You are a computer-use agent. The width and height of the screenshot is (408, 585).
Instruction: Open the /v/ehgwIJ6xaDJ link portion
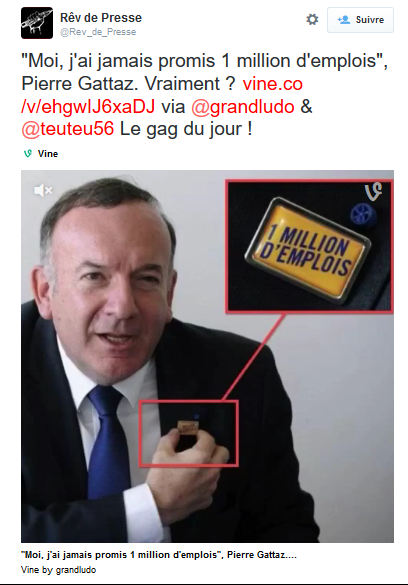pyautogui.click(x=88, y=106)
